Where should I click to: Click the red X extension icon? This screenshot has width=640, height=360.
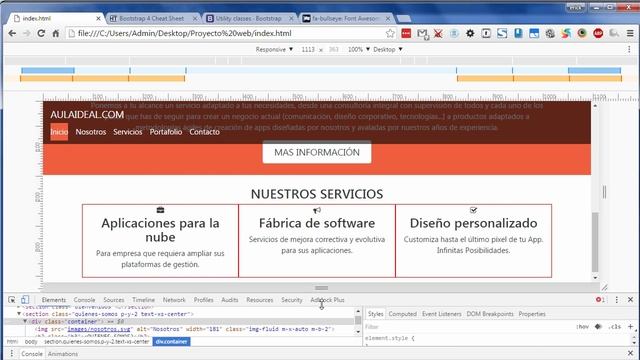[x=438, y=33]
